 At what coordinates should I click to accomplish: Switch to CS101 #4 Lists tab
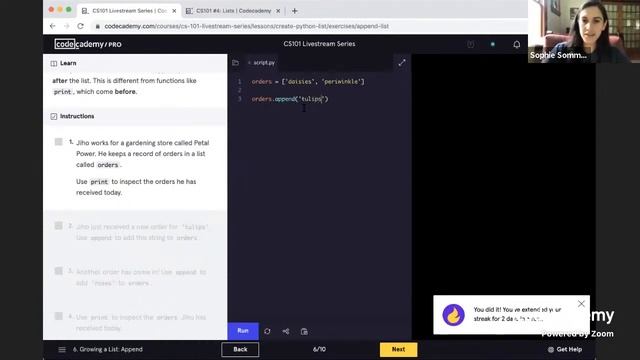pos(233,11)
